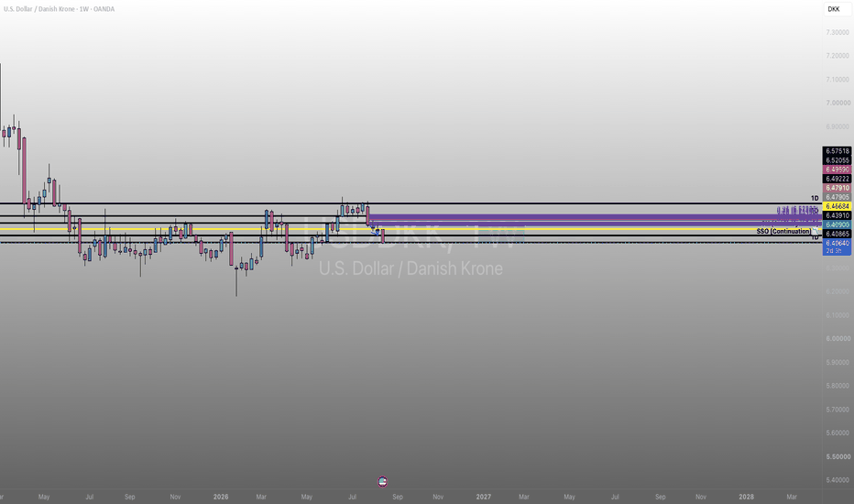Select the black 6.43910 price label
This screenshot has height=504, width=854.
[838, 215]
